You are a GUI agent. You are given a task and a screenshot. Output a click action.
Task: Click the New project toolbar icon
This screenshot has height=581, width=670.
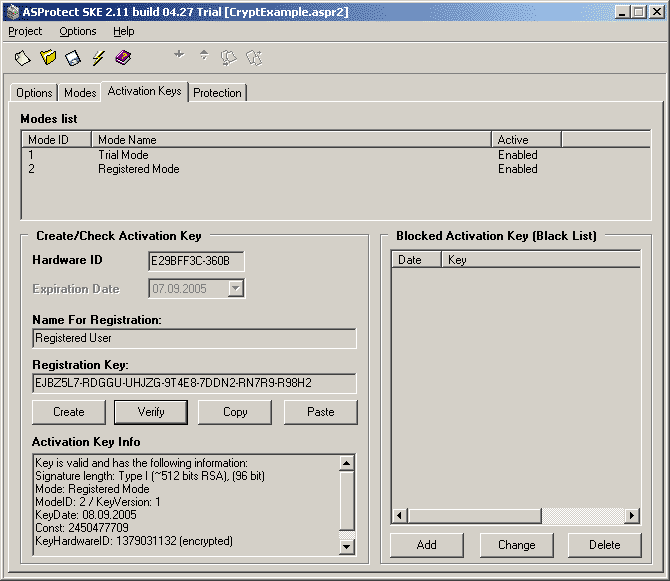[x=22, y=58]
